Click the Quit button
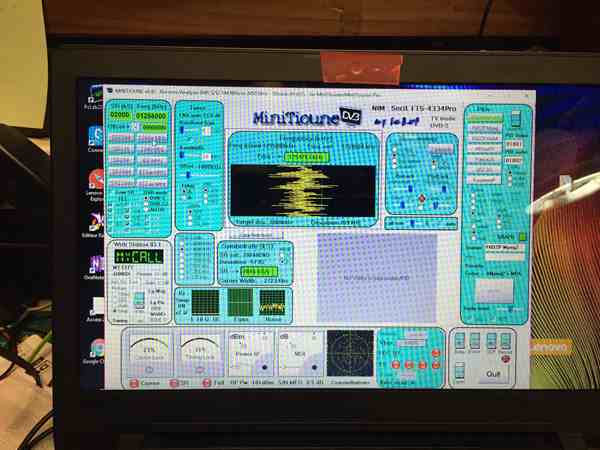The width and height of the screenshot is (600, 450). tap(493, 373)
